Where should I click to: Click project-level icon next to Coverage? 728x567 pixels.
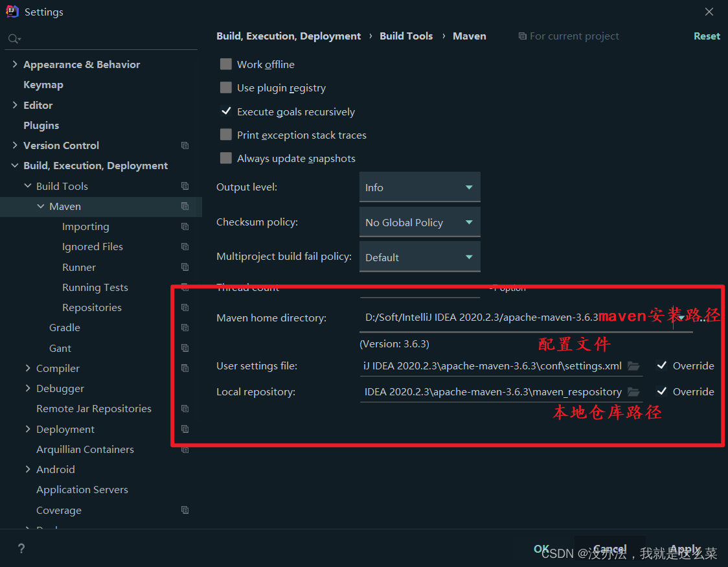coord(185,510)
